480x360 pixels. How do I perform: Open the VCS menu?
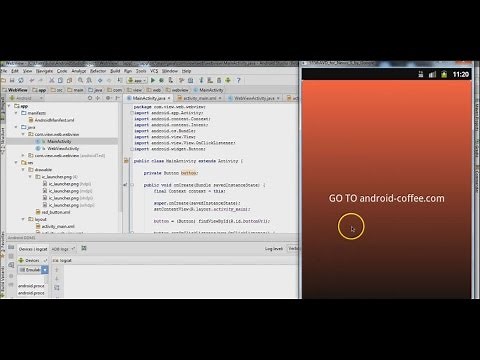tap(154, 71)
